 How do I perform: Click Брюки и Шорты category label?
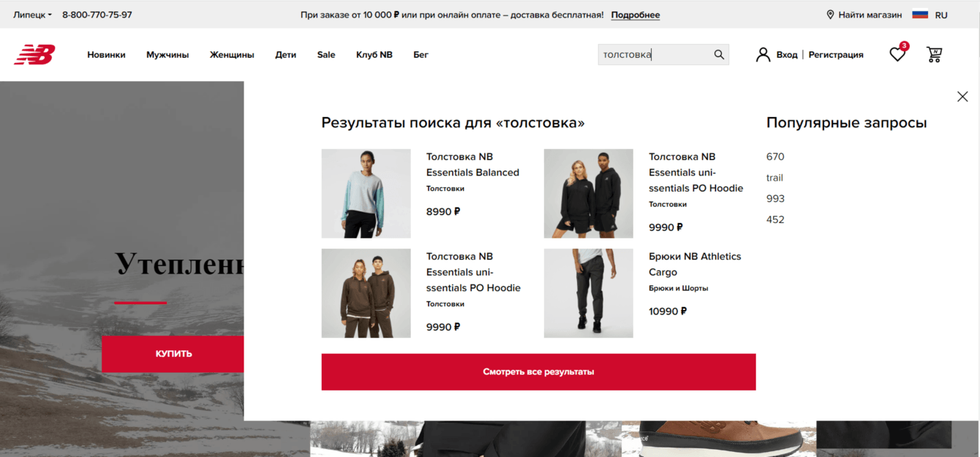click(x=679, y=288)
